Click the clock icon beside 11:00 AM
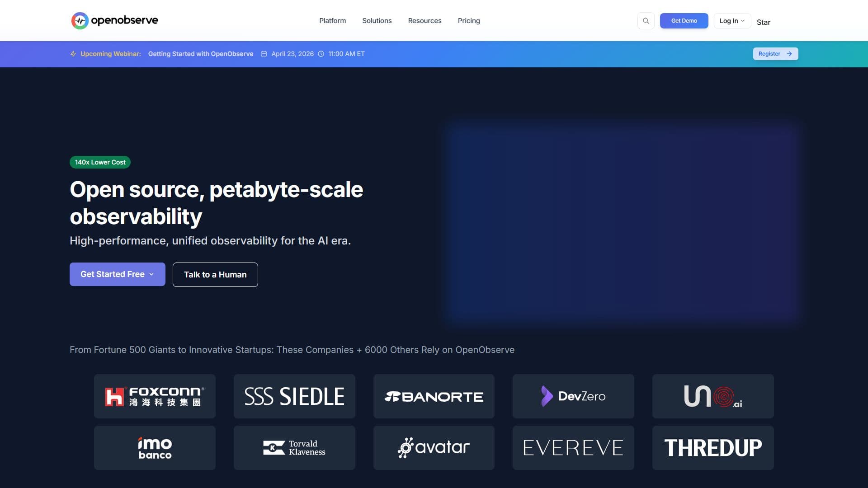 point(321,54)
